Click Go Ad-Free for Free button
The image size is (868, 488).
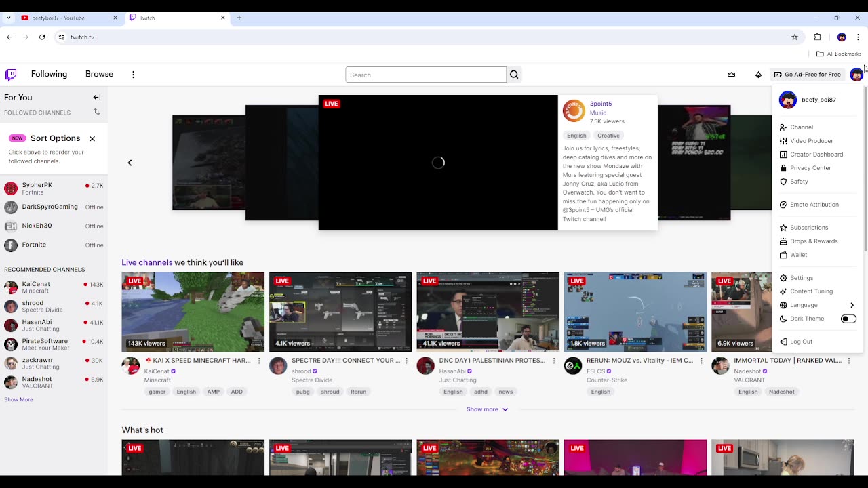coord(808,75)
